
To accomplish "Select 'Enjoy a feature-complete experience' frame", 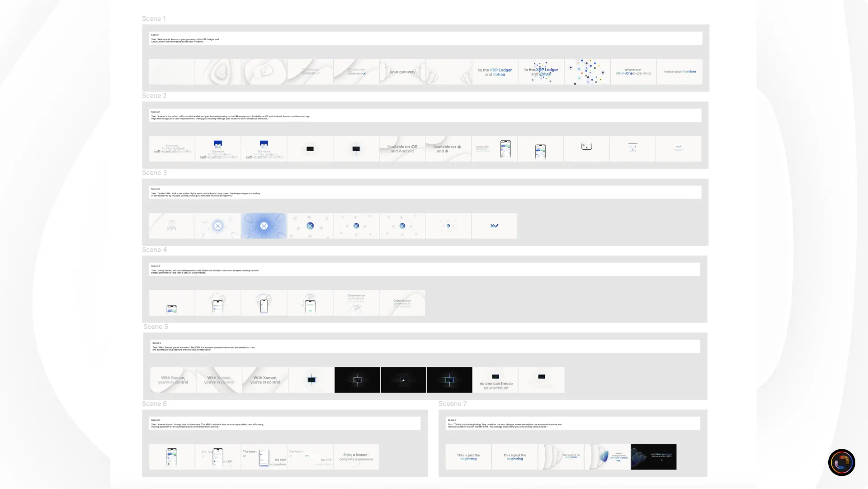I will coord(356,457).
